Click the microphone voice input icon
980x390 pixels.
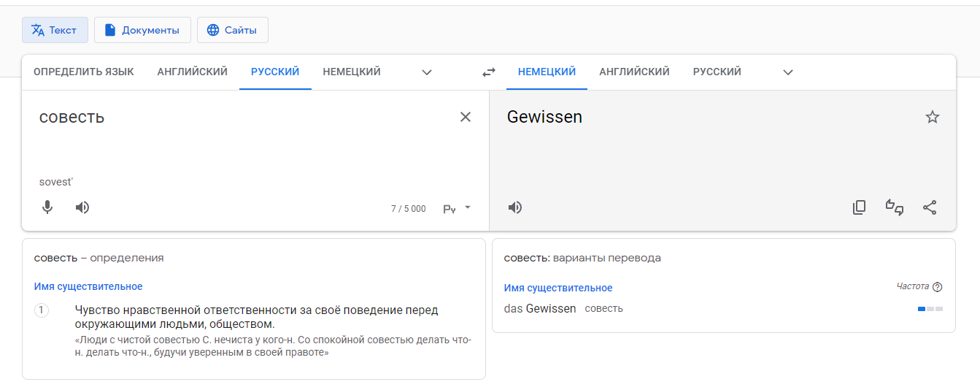pyautogui.click(x=47, y=207)
